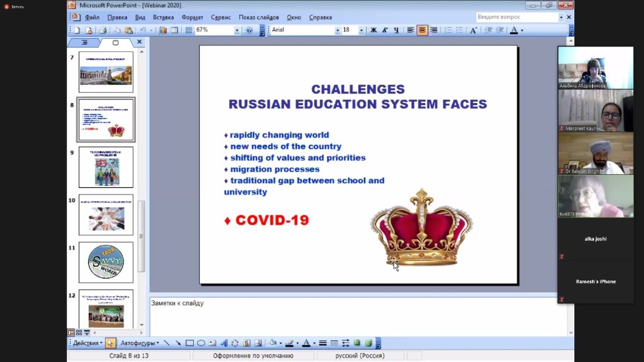Close the slide thumbnails pane

[139, 42]
